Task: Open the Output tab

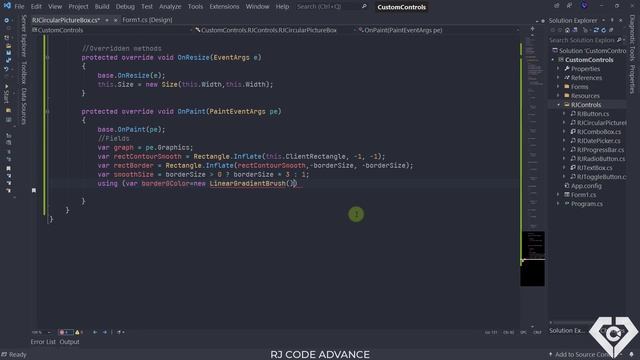Action: [69, 342]
